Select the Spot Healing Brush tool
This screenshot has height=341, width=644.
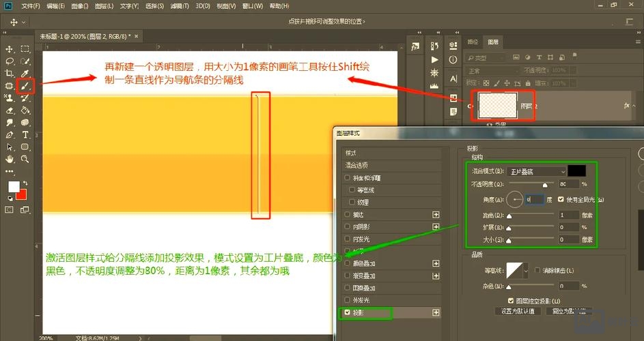10,86
